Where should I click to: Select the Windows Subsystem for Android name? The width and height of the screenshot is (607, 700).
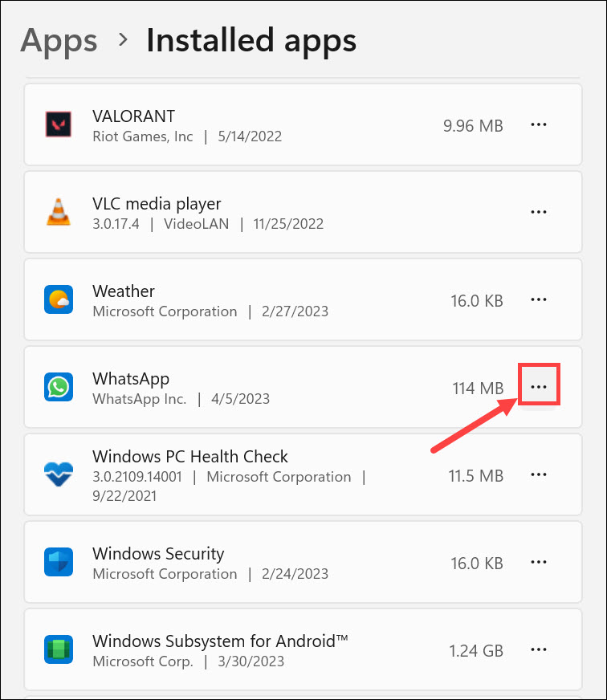[x=220, y=641]
